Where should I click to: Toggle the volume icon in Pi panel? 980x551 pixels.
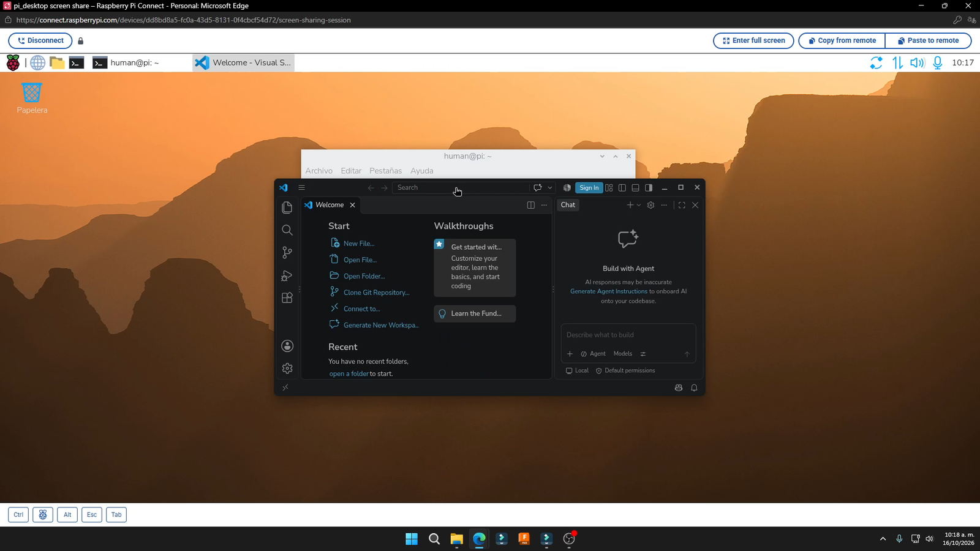click(917, 62)
